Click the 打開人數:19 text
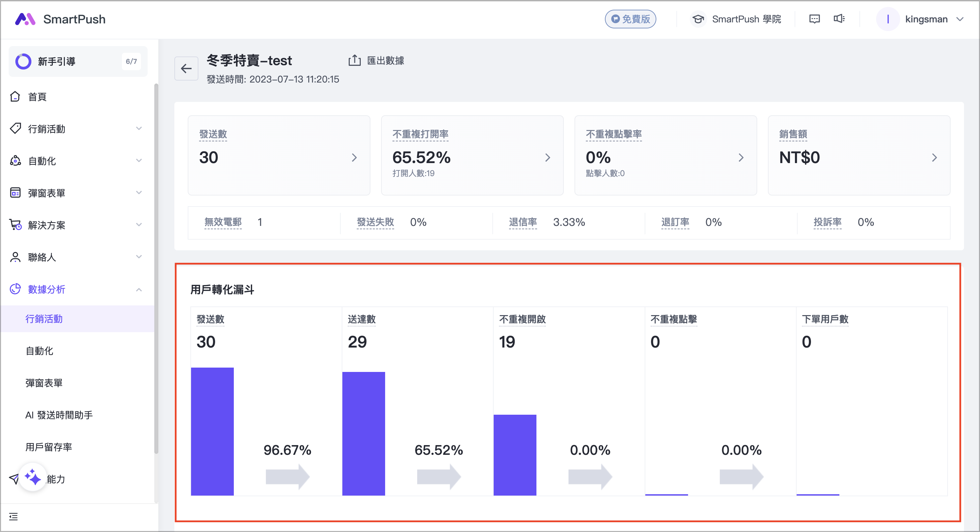 coord(414,173)
